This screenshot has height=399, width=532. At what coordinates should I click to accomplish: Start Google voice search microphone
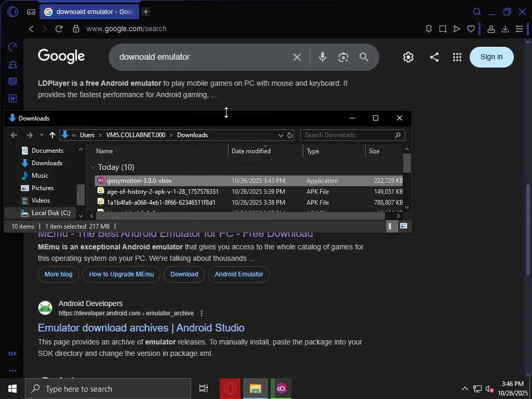point(323,57)
